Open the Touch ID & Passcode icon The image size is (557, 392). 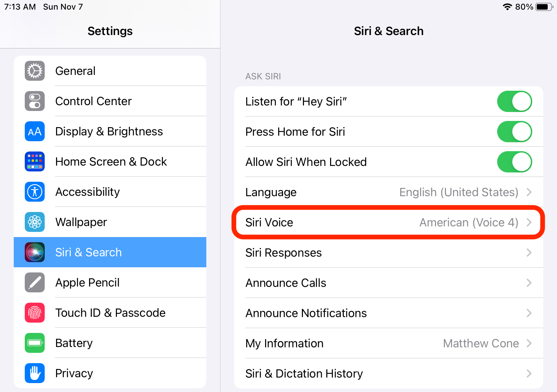34,313
